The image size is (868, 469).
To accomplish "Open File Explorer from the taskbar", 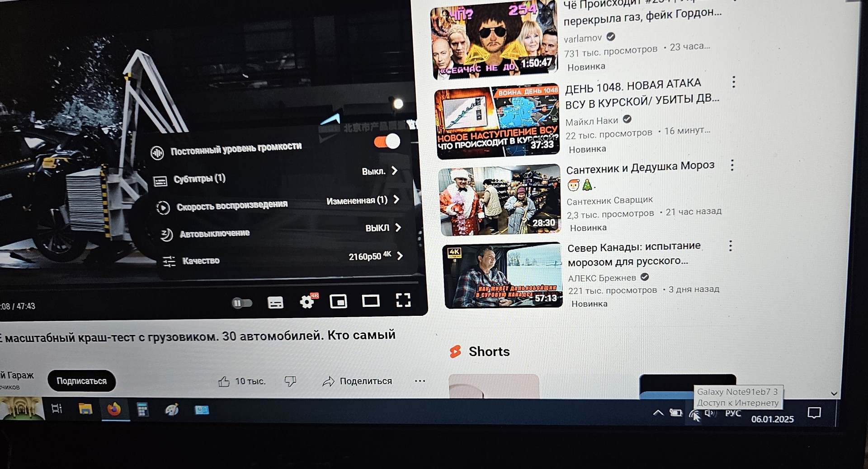I will (85, 409).
